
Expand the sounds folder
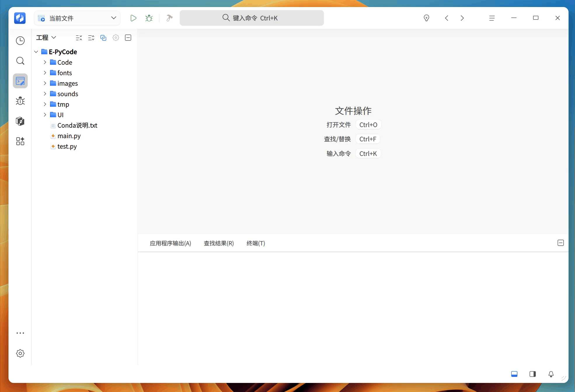click(45, 94)
